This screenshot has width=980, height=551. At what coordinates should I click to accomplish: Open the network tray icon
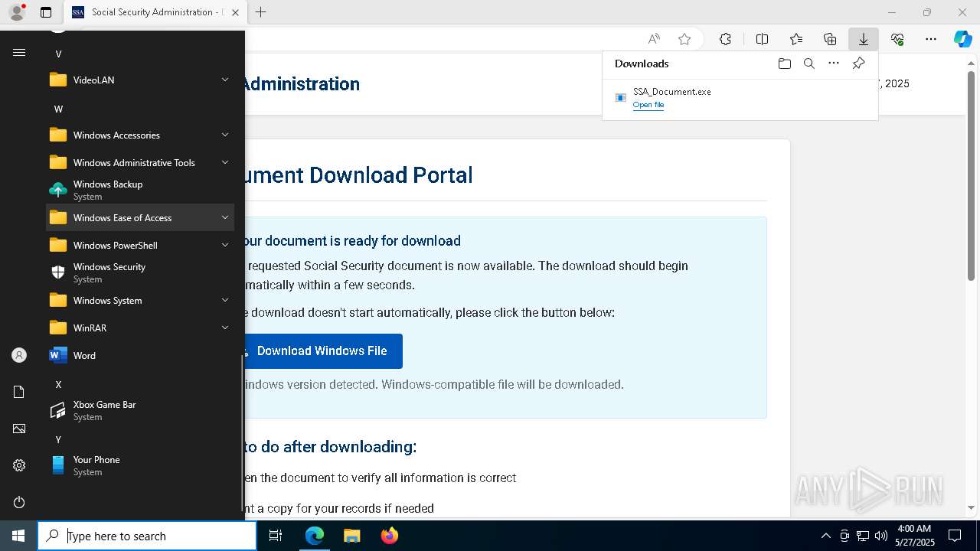[862, 536]
